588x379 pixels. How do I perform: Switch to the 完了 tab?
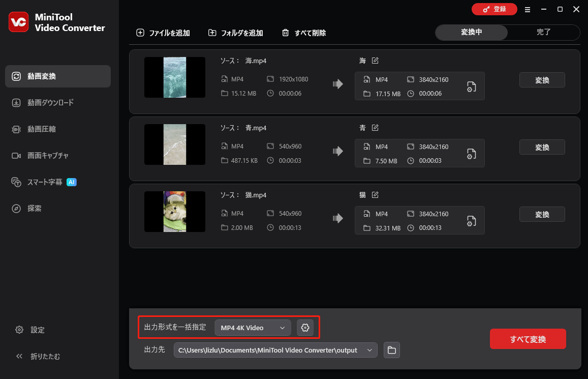(543, 32)
